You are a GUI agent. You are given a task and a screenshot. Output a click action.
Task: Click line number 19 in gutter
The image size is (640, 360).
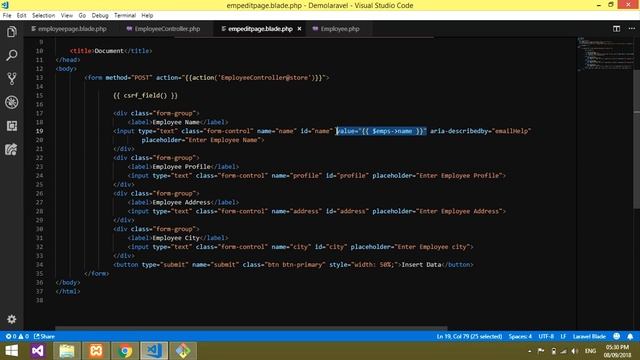39,131
